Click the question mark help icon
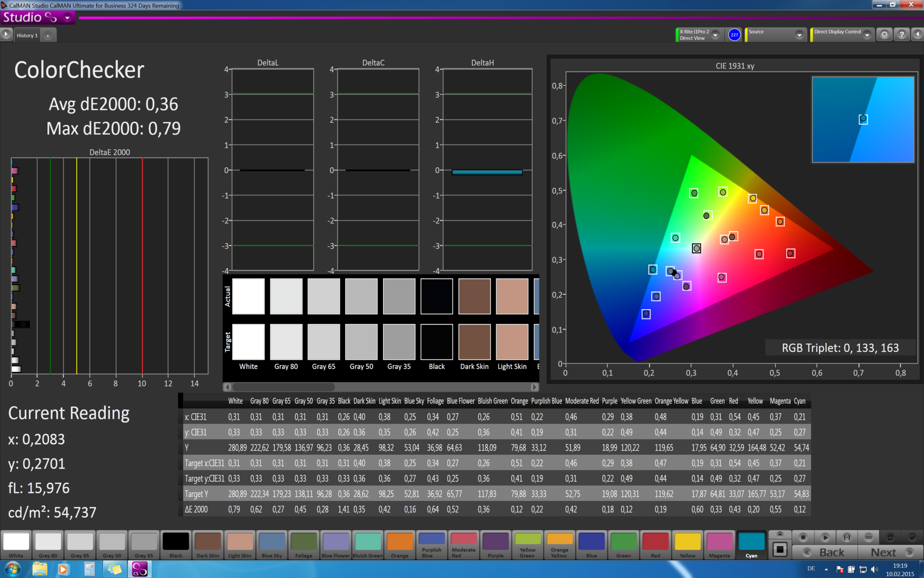 pyautogui.click(x=901, y=35)
